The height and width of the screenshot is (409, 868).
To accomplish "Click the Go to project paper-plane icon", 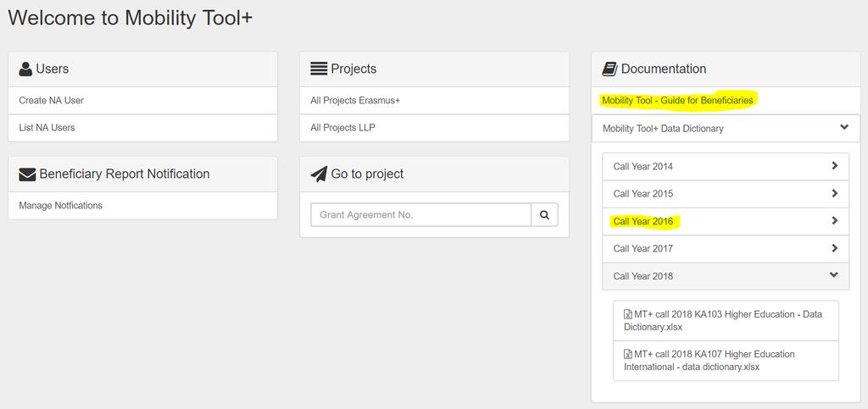I will click(x=319, y=174).
